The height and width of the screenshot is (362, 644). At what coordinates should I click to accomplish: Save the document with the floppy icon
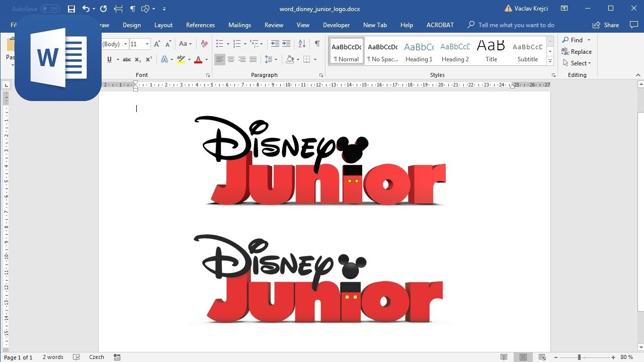[71, 9]
